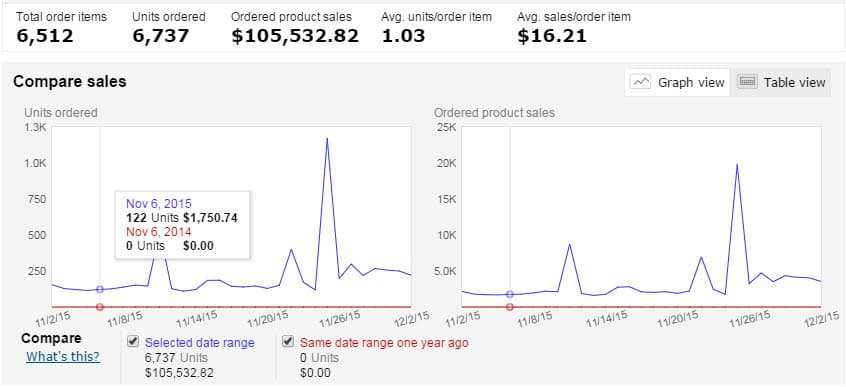Click blue Nov 6 marker on Units chart
Screen dimensions: 846x387
pos(100,289)
